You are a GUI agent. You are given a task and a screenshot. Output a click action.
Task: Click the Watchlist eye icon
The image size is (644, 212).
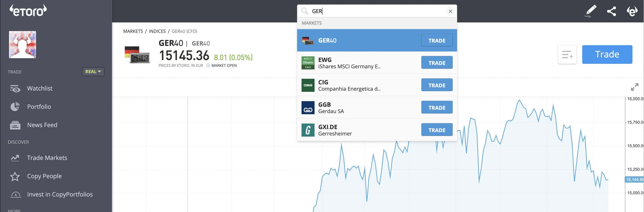(x=15, y=88)
